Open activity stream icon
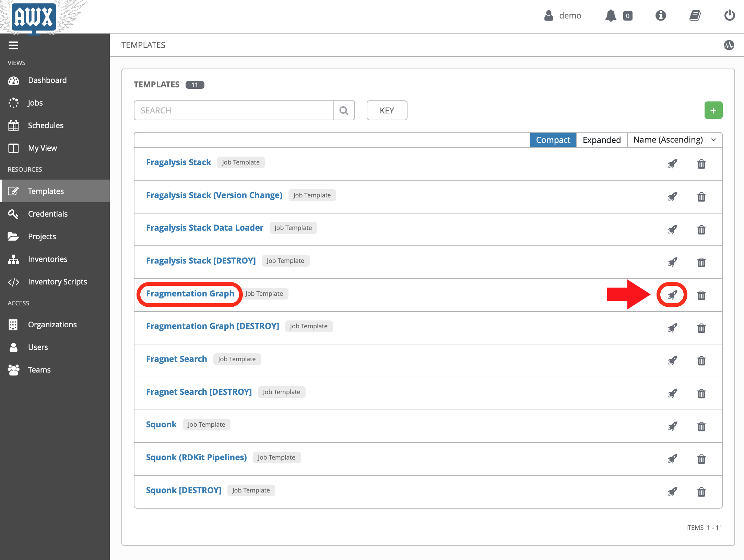This screenshot has width=744, height=560. (x=729, y=45)
